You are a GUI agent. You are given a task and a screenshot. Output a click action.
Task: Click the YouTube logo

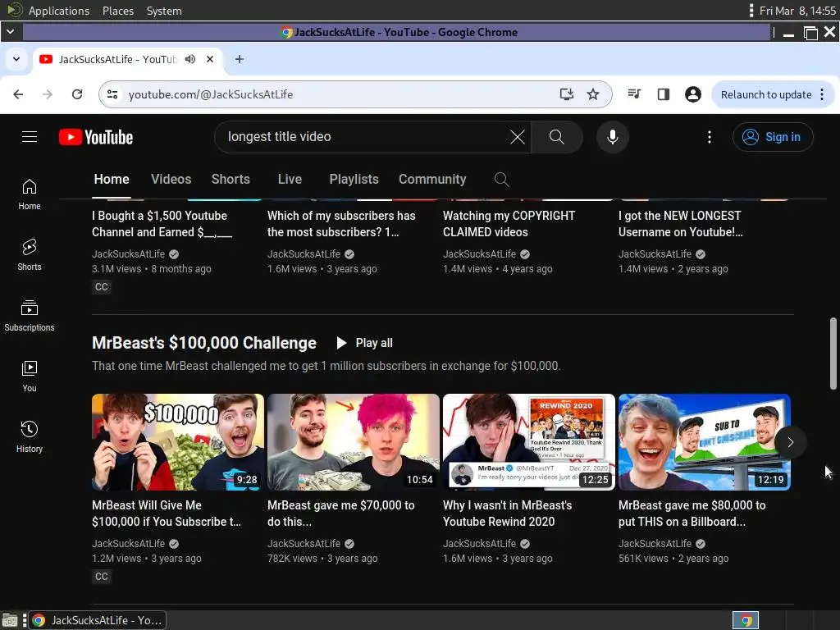[96, 137]
